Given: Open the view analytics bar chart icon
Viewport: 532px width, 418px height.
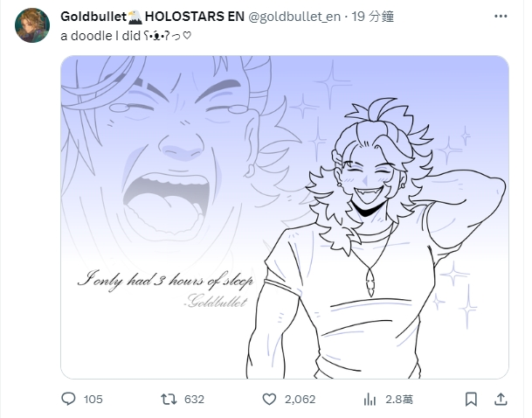Looking at the screenshot, I should coord(370,400).
